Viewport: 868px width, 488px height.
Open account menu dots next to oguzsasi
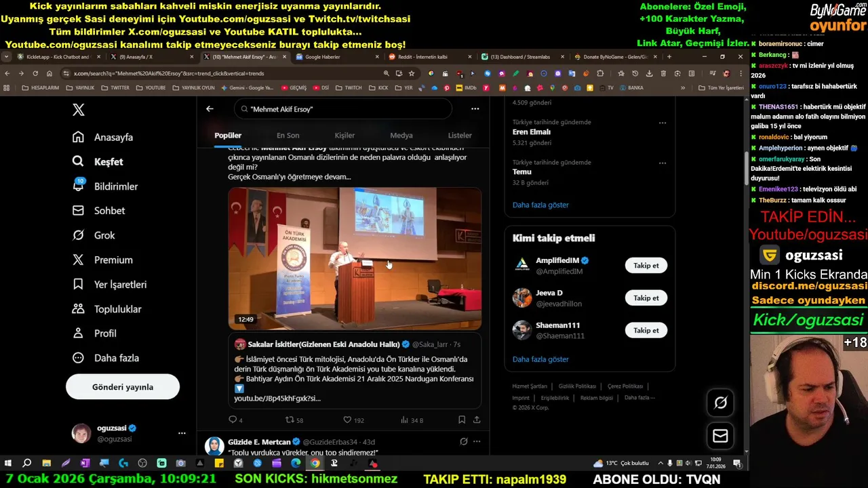[182, 433]
